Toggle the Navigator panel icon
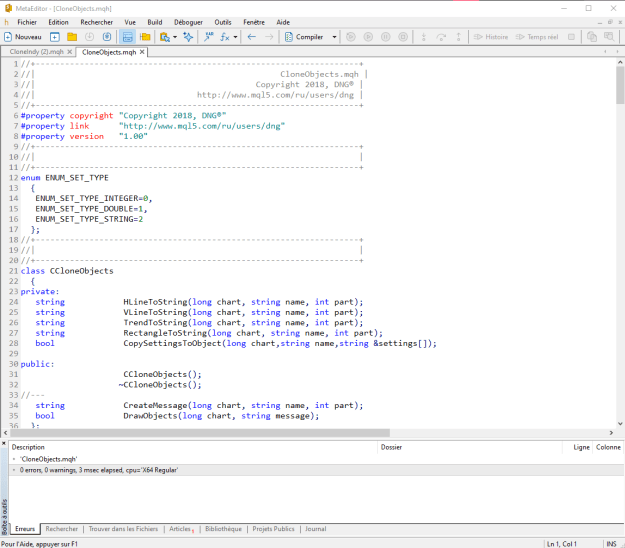 point(128,37)
